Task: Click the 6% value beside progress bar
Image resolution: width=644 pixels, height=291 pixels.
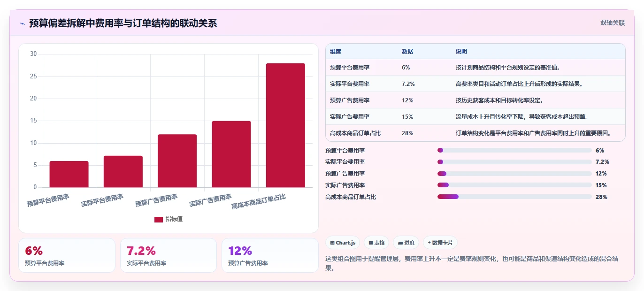Action: click(x=600, y=150)
